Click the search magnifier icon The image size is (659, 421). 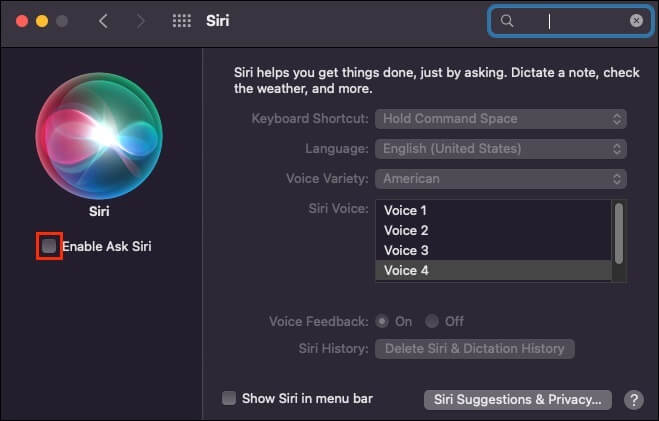coord(507,21)
